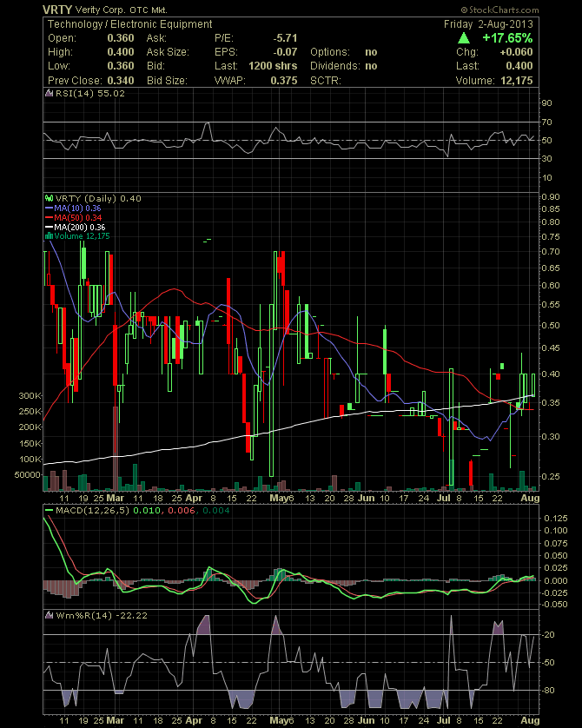This screenshot has height=728, width=582.
Task: Click the 0.25 price axis label
Action: (x=551, y=476)
